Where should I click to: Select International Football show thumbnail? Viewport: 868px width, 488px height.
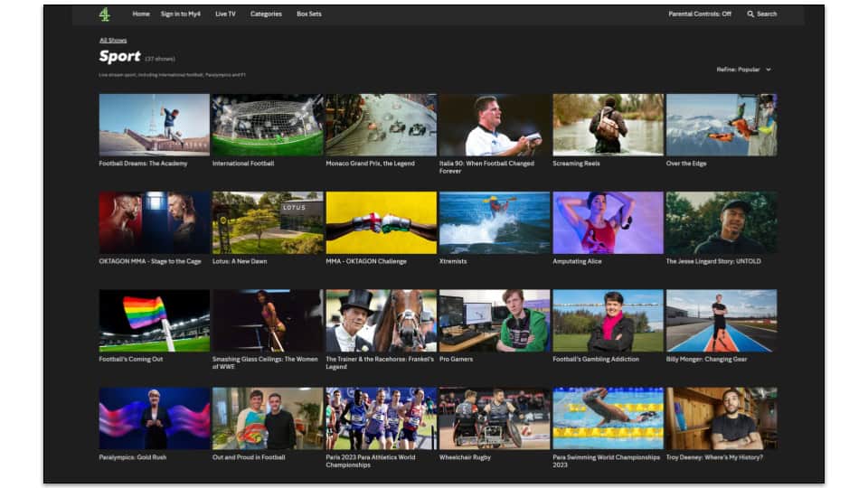tap(268, 125)
